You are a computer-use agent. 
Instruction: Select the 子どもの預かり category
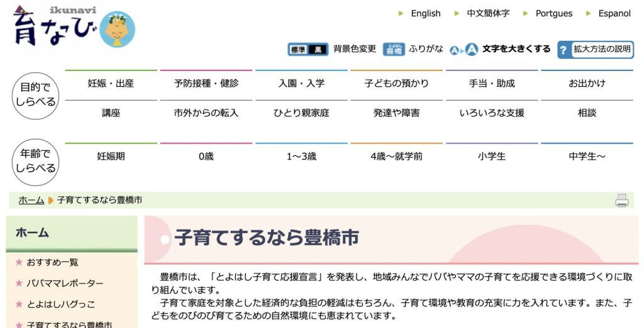pos(396,84)
